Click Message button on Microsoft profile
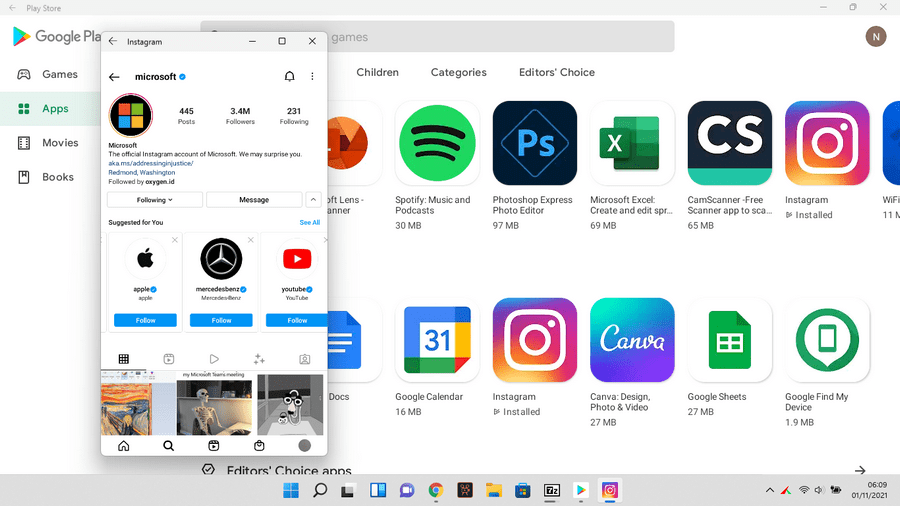Screen dimensions: 900x506 pos(254,200)
